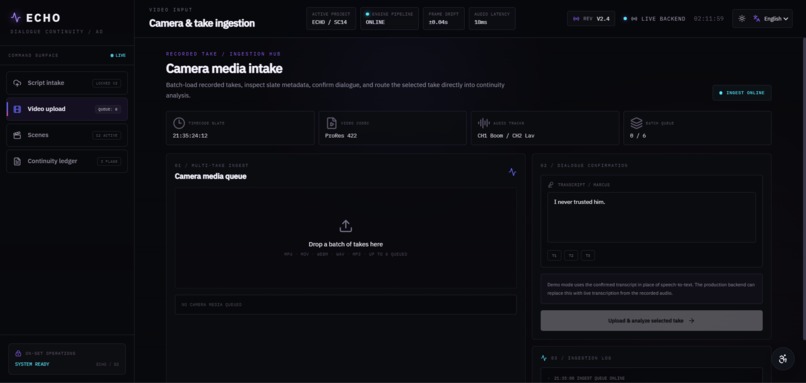
Task: Click the Scenes clapperboard icon
Action: 17,135
